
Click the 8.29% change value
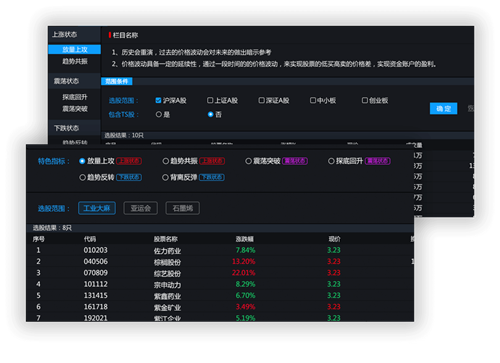coord(245,284)
